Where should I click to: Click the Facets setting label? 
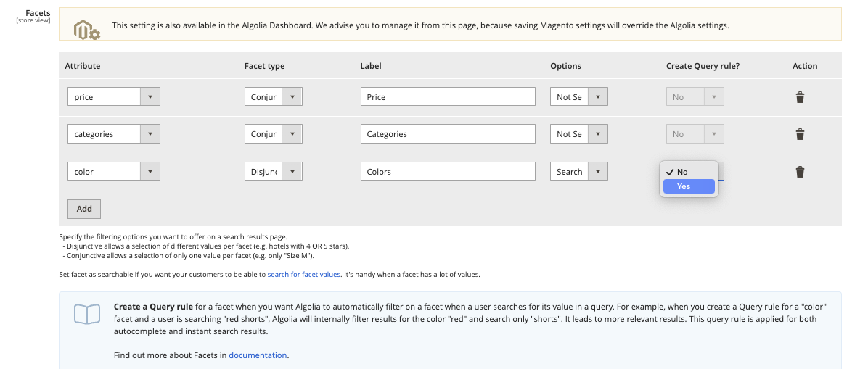point(38,13)
